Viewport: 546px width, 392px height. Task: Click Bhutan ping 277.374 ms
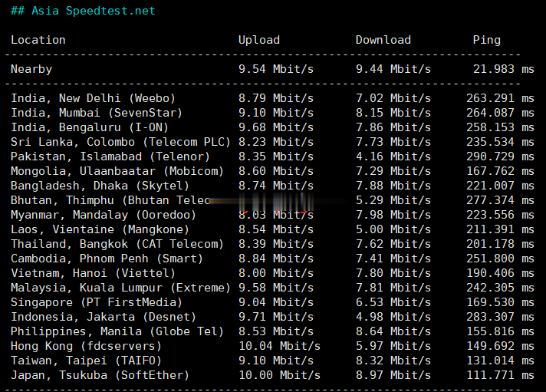click(x=500, y=201)
